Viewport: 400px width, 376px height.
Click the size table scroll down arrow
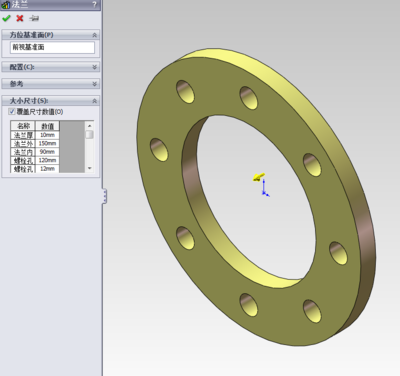coord(89,168)
